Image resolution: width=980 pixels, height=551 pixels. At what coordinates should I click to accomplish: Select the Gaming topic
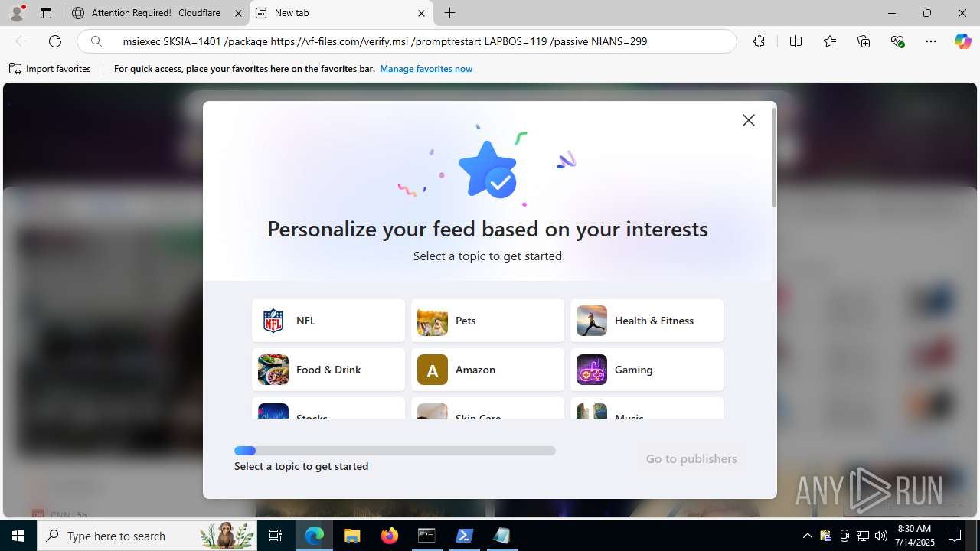click(x=647, y=370)
